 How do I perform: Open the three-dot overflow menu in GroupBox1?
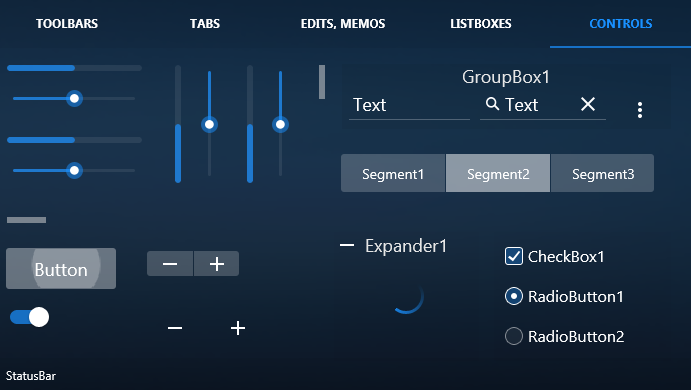point(640,110)
